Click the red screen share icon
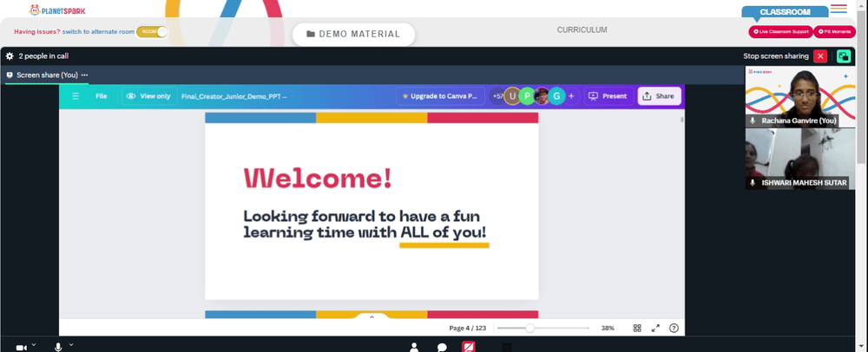 point(469,347)
